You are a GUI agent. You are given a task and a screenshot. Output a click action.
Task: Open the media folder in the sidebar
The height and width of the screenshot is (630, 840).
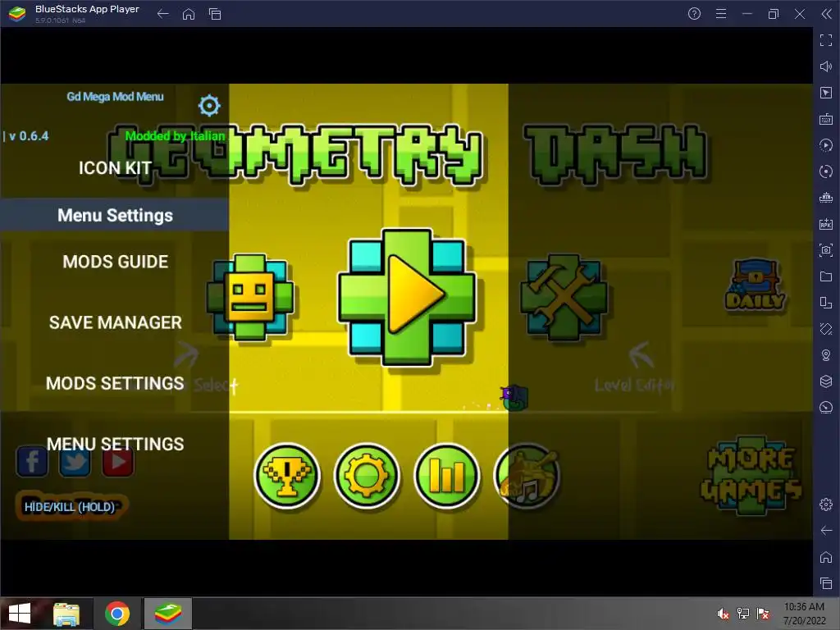tap(826, 276)
